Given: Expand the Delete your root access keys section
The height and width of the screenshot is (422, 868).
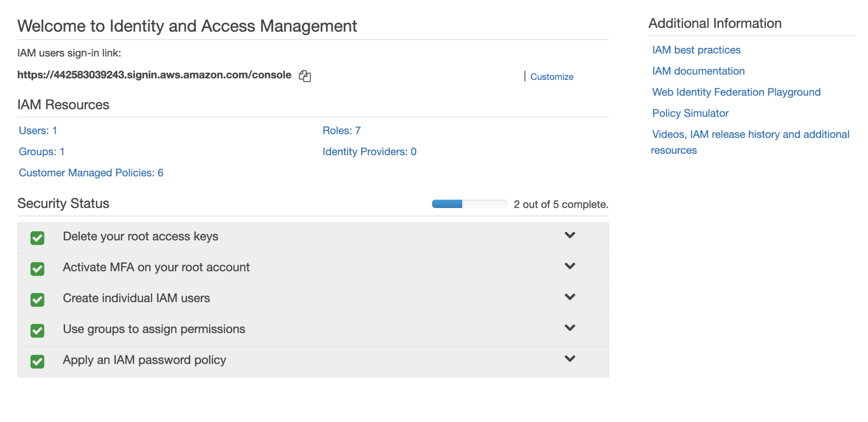Looking at the screenshot, I should 570,236.
